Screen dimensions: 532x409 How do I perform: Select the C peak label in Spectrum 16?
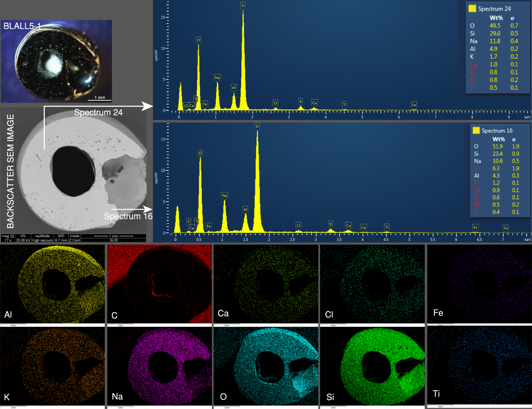(189, 221)
